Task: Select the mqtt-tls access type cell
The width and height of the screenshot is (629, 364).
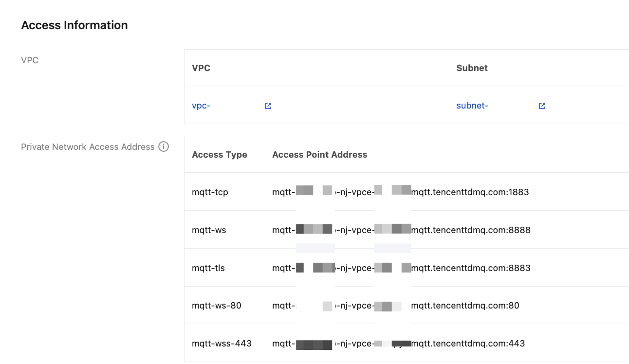Action: pyautogui.click(x=208, y=268)
